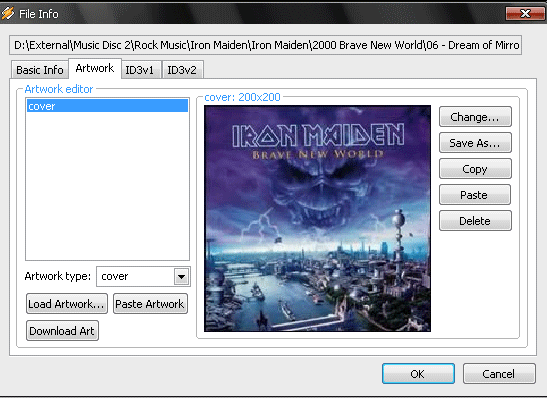Delete the cover artwork
The height and width of the screenshot is (398, 547).
click(475, 221)
